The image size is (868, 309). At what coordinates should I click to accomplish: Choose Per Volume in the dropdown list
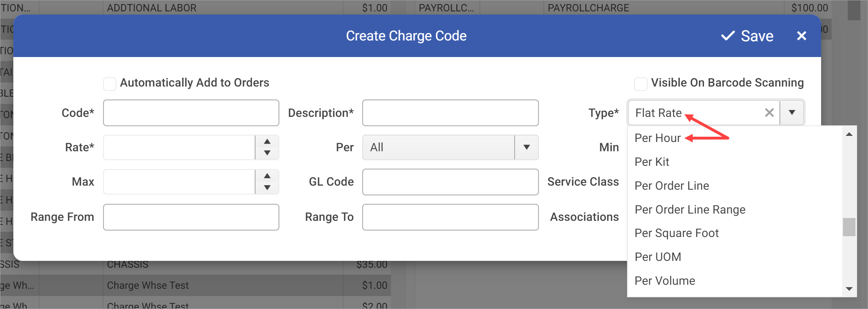[x=665, y=280]
